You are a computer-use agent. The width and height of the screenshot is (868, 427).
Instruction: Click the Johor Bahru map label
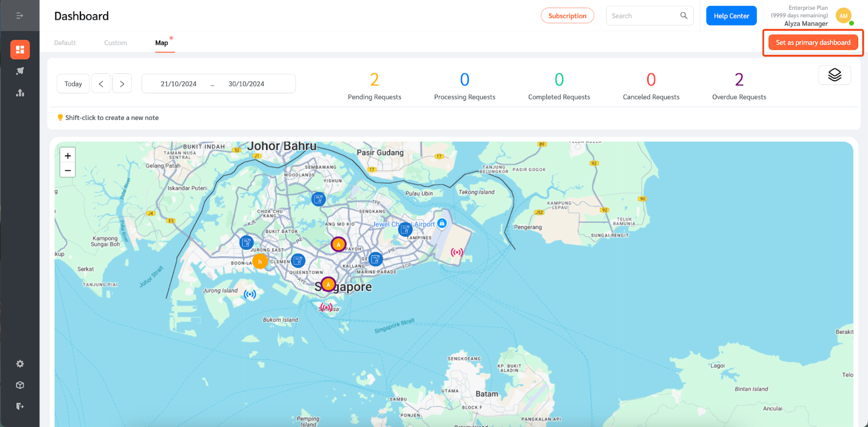[282, 146]
